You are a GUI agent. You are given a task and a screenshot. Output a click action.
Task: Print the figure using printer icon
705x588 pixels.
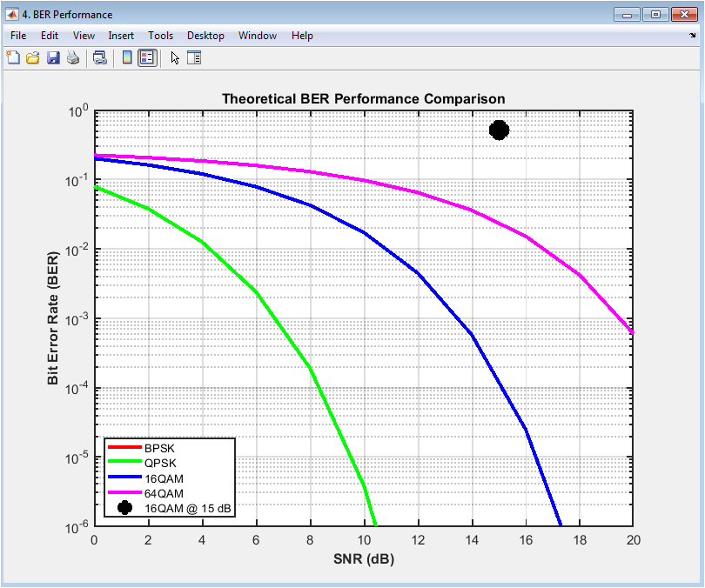(x=73, y=57)
